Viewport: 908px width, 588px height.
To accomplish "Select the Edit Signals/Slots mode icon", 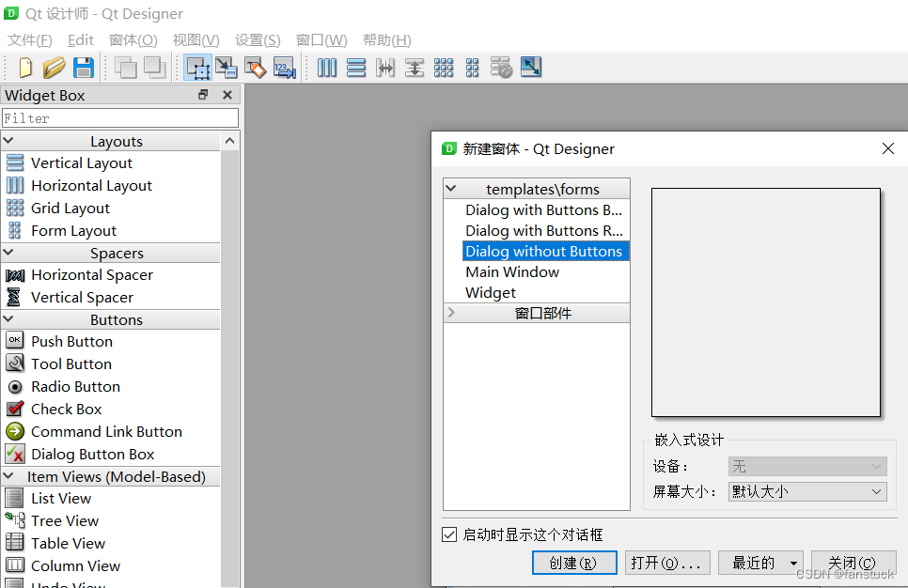I will [x=227, y=68].
